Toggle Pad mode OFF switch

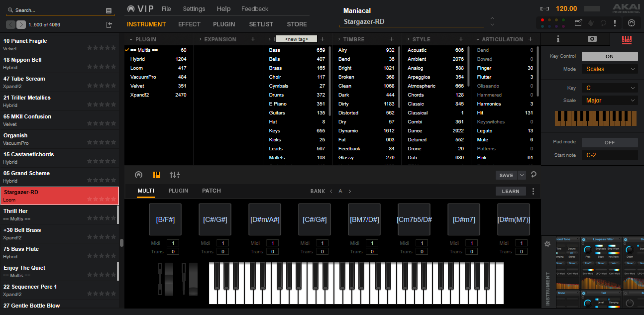coord(609,142)
